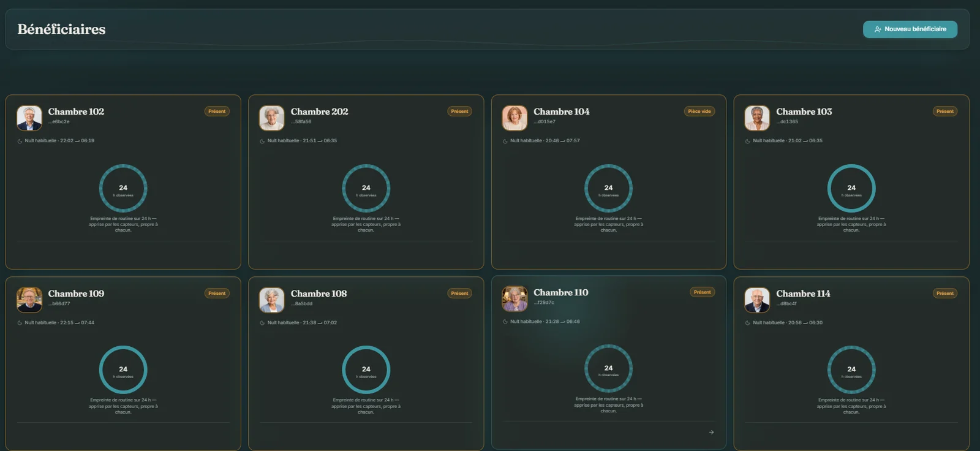Click the Présent badge on Chambre 102
Screen dimensions: 980x451
coord(217,112)
